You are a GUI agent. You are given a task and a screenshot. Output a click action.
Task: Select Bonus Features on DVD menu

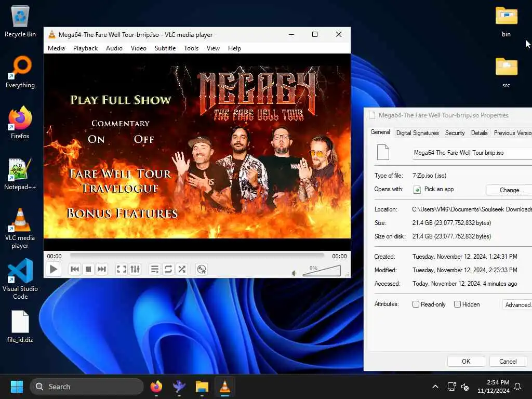pyautogui.click(x=122, y=213)
